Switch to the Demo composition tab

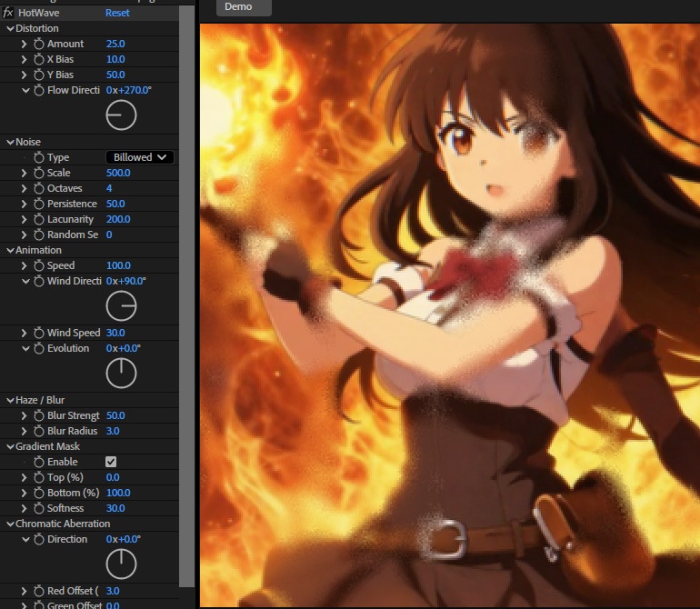tap(244, 7)
